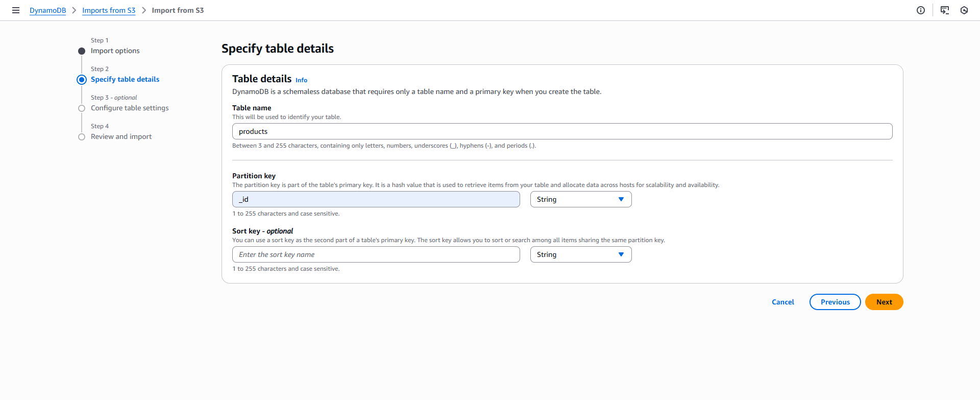Viewport: 980px width, 400px height.
Task: Open the Table details Info link
Action: click(301, 80)
